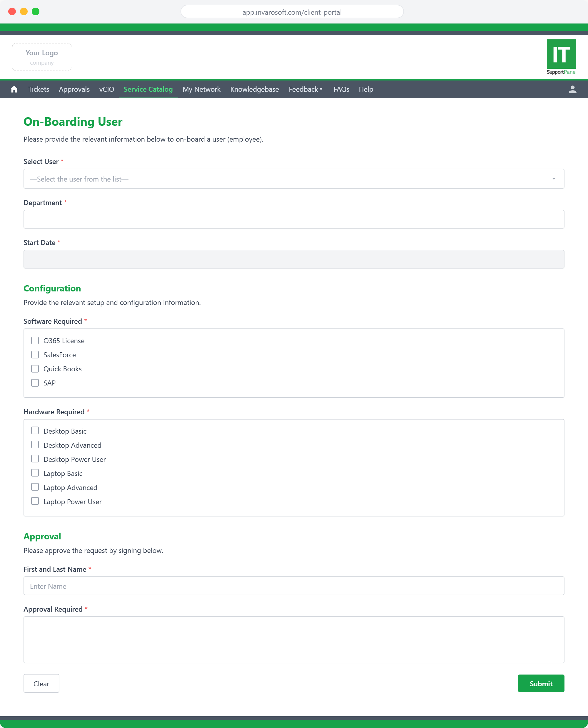Select Desktop Power User checkbox
The height and width of the screenshot is (728, 588).
pos(35,459)
